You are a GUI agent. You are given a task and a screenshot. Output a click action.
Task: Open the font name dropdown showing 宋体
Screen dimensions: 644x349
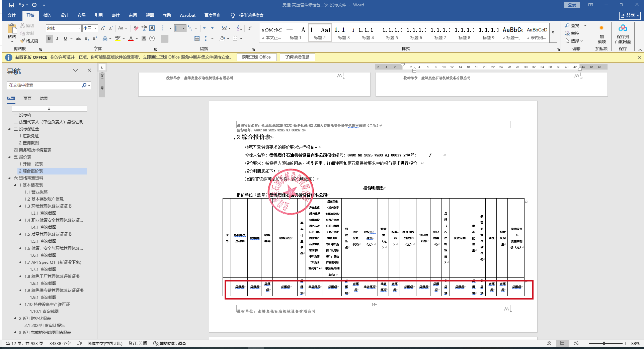[x=79, y=28]
